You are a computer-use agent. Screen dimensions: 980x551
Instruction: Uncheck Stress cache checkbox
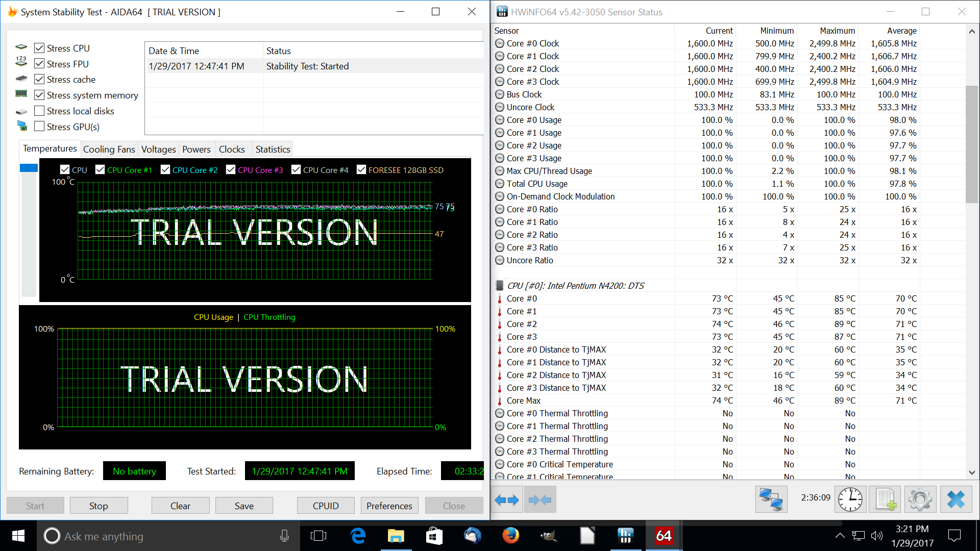click(x=39, y=79)
